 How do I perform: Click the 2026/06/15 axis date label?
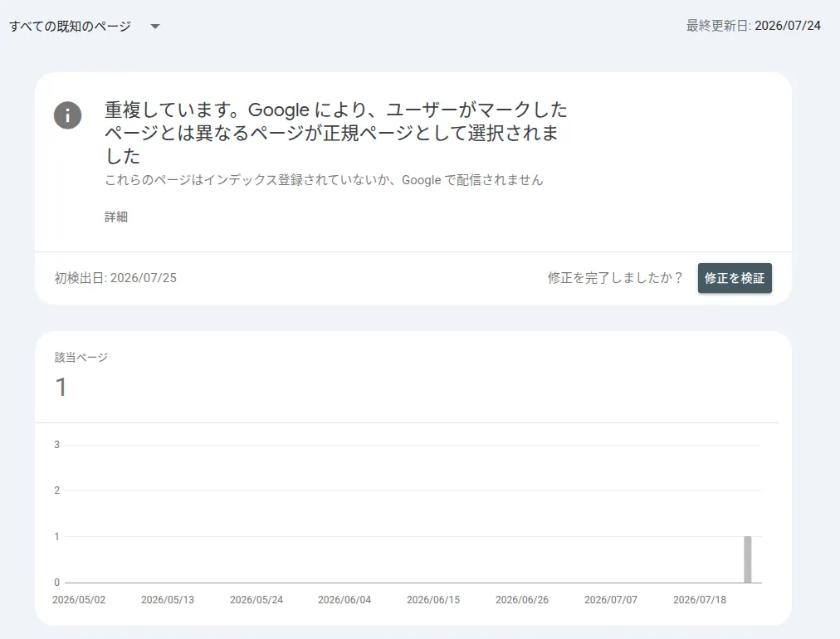coord(433,600)
